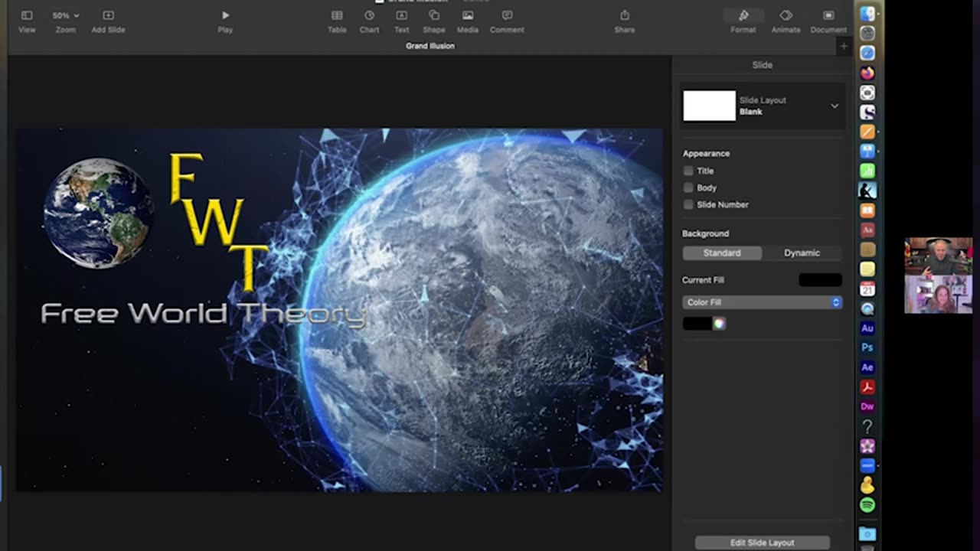Image resolution: width=980 pixels, height=551 pixels.
Task: Select the Free World Theory text
Action: (203, 315)
